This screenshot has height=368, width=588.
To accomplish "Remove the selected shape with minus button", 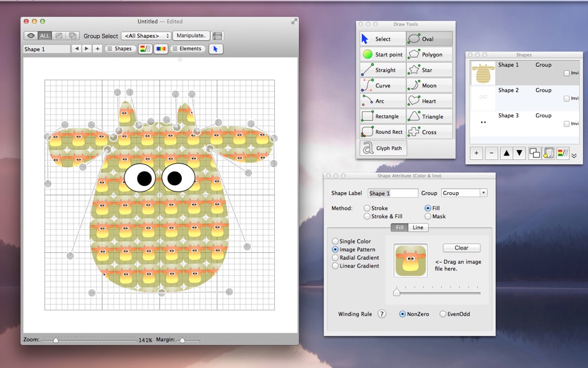I will (x=491, y=153).
